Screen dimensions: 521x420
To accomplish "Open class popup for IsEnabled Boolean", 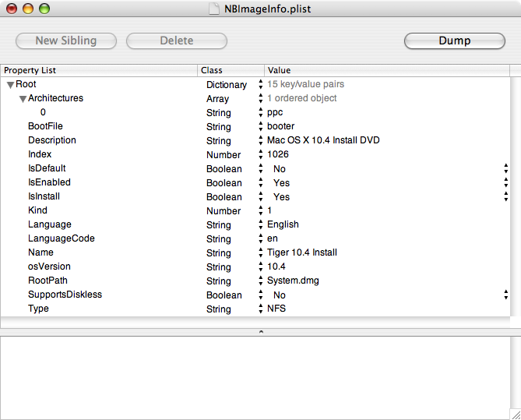I will point(261,182).
